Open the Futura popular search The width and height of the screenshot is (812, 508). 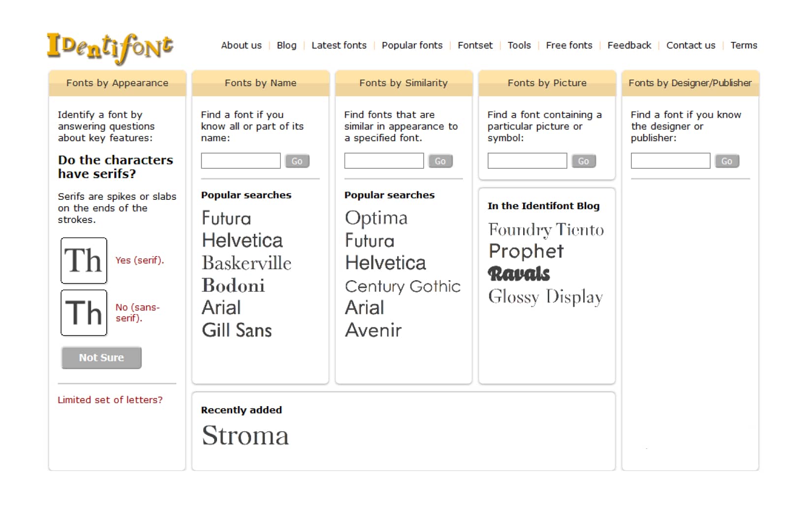226,219
